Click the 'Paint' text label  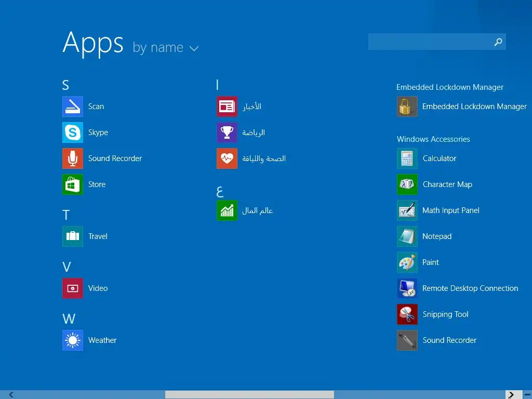tap(431, 262)
